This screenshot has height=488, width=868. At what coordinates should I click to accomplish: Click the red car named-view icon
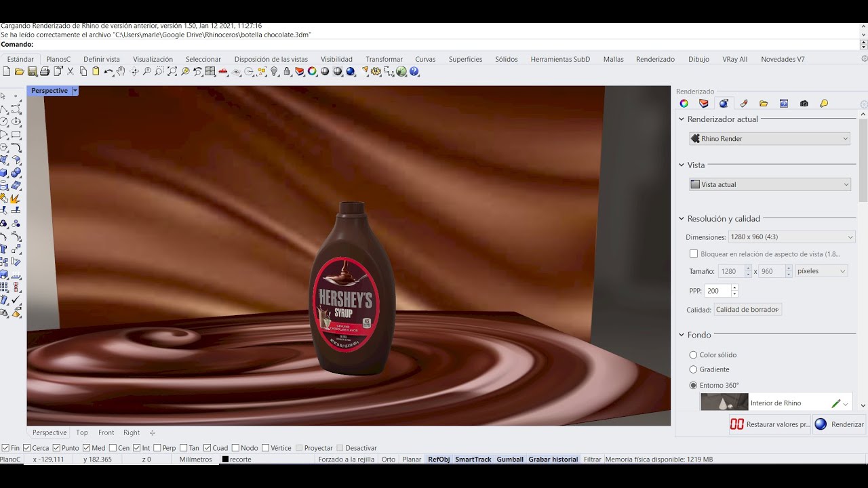(x=222, y=71)
